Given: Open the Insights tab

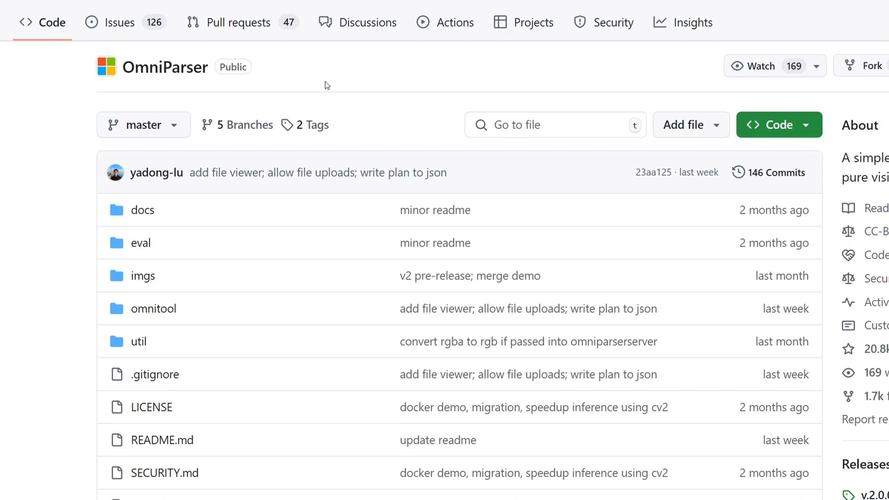Looking at the screenshot, I should pyautogui.click(x=683, y=22).
